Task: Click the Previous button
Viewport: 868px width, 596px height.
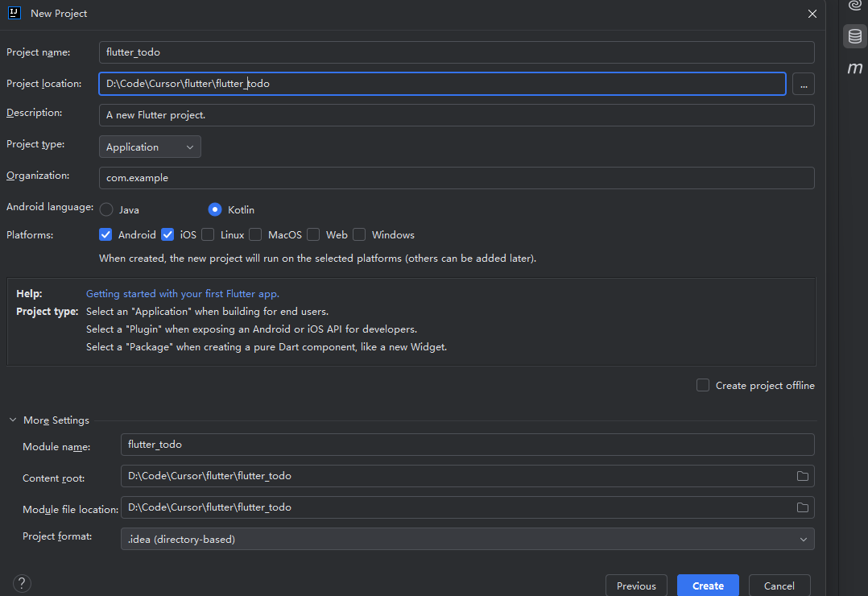Action: [x=636, y=586]
